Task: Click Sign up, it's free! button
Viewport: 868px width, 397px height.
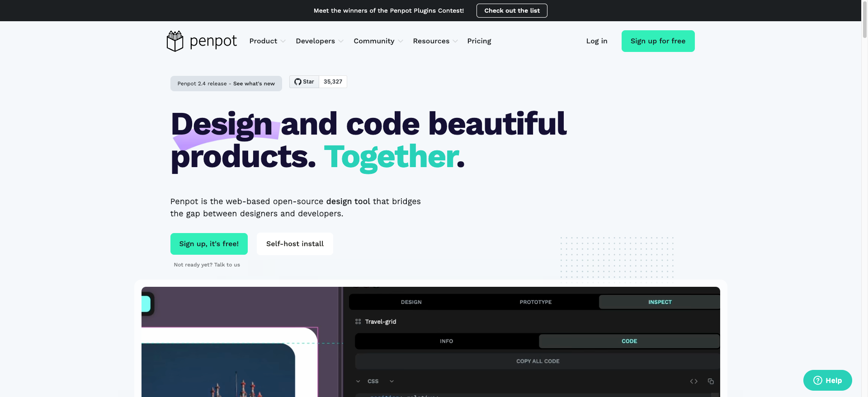Action: pos(209,244)
